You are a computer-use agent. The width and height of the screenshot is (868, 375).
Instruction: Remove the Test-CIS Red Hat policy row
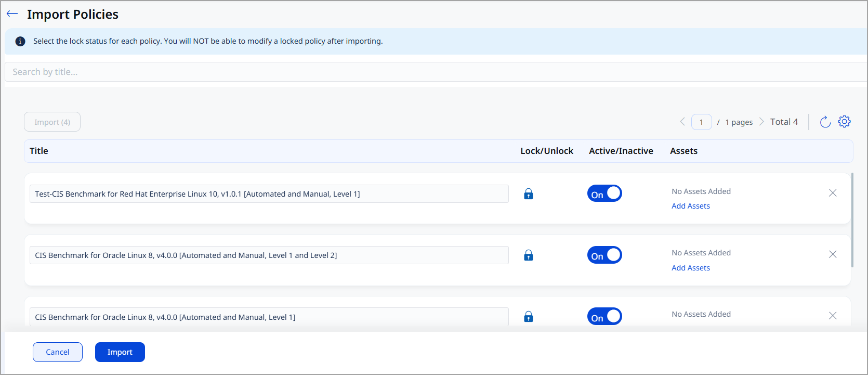tap(833, 193)
